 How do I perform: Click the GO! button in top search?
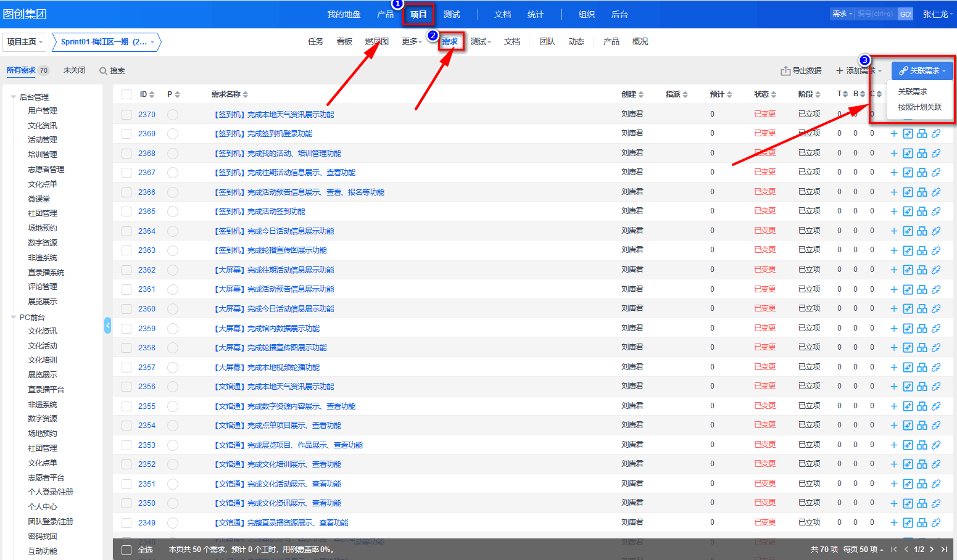(x=905, y=14)
